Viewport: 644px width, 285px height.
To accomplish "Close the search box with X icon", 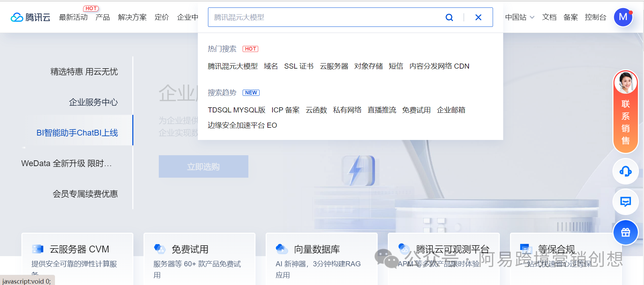I will (478, 17).
